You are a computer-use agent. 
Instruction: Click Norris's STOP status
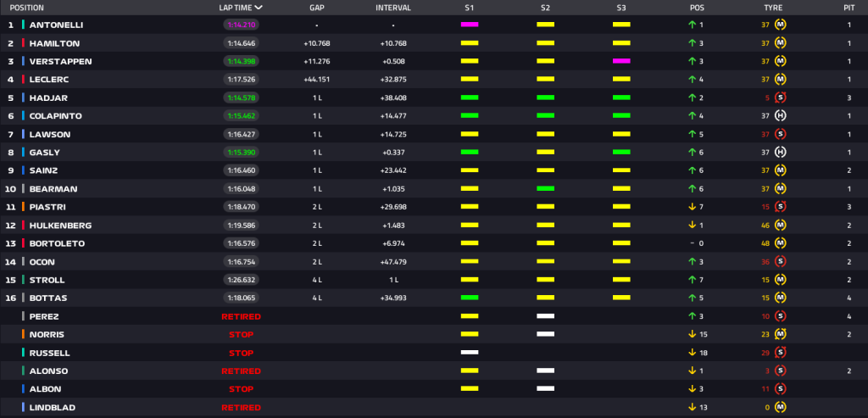click(241, 334)
